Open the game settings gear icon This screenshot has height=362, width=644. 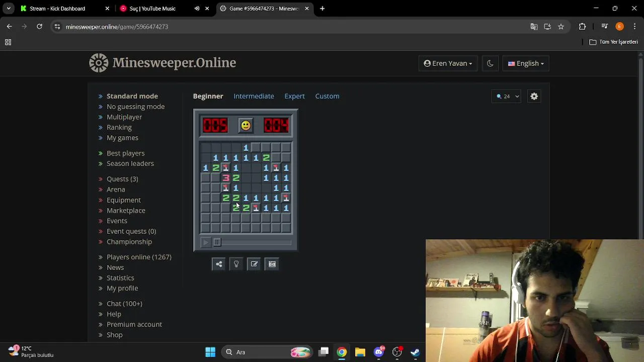tap(534, 96)
